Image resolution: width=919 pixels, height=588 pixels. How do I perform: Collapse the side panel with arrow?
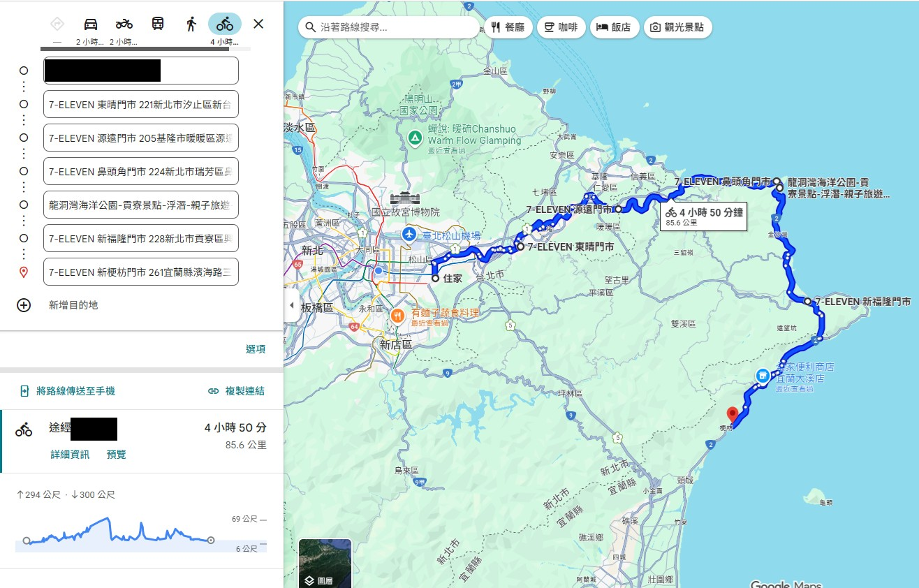click(x=291, y=305)
